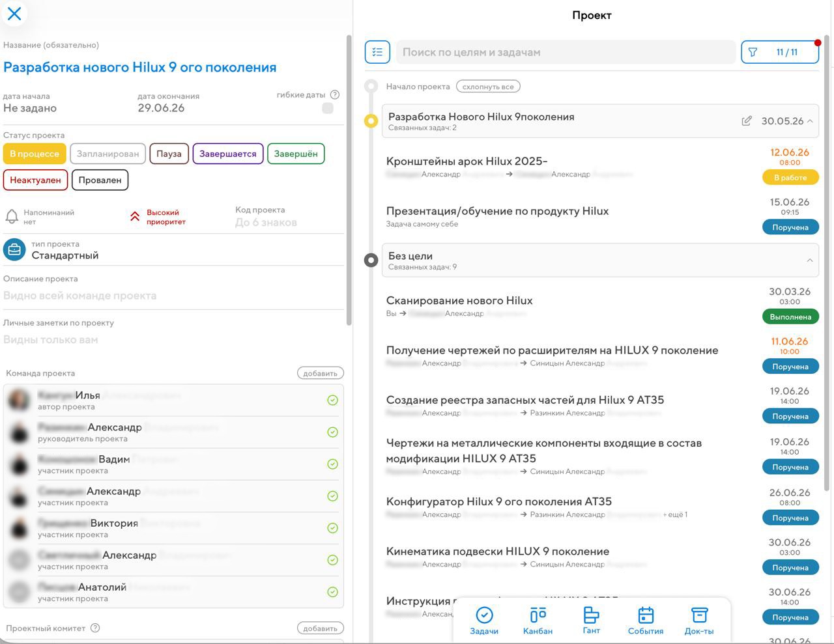The image size is (834, 644).
Task: Focus the Поиск по целям и задачам field
Action: click(x=566, y=52)
